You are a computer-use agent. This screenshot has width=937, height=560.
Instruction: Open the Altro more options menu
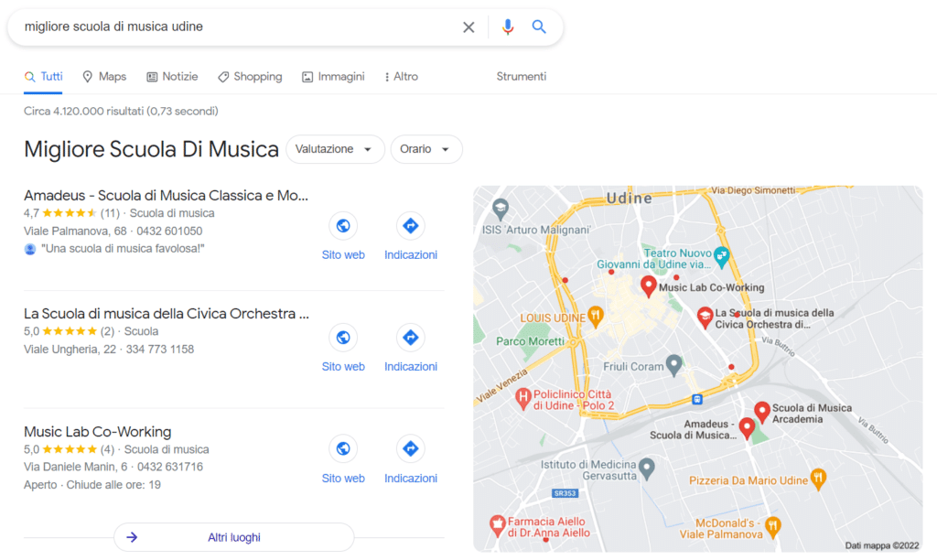click(401, 77)
